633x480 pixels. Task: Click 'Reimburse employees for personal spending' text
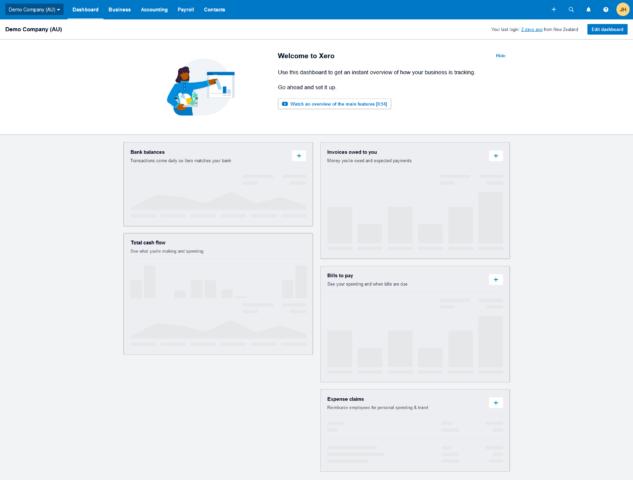tap(377, 408)
